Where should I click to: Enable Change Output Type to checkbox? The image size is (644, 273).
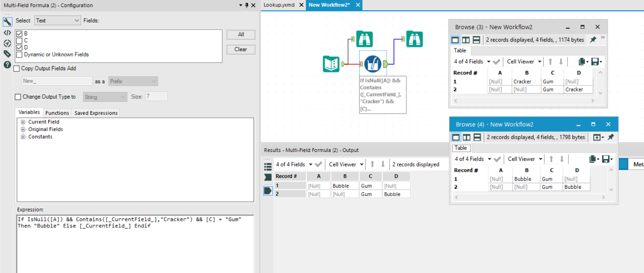tap(18, 97)
